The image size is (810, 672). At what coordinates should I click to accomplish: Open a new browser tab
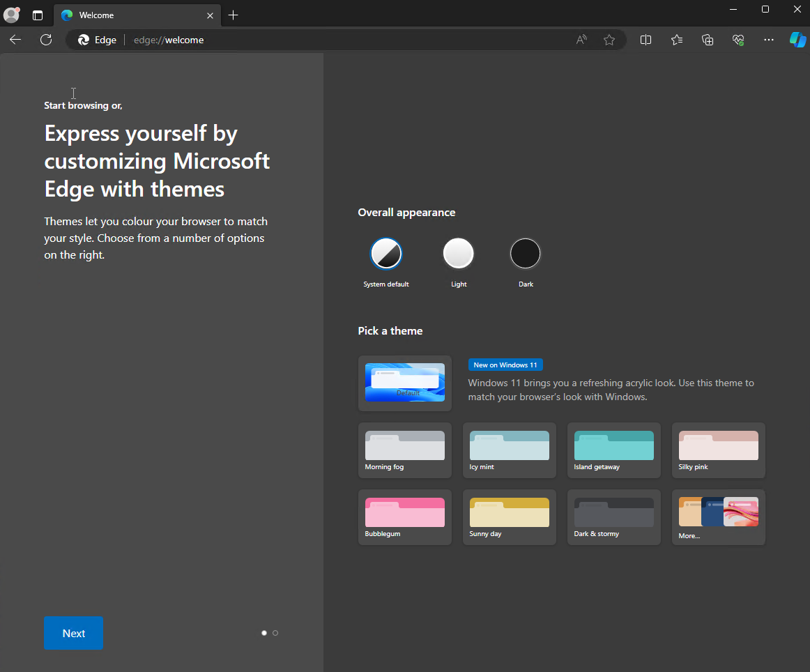click(x=233, y=15)
